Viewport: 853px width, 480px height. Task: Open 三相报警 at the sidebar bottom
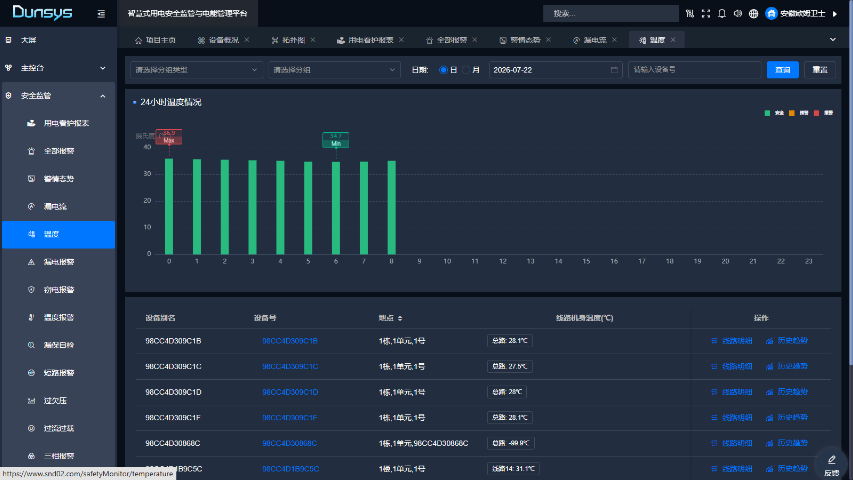pos(58,456)
